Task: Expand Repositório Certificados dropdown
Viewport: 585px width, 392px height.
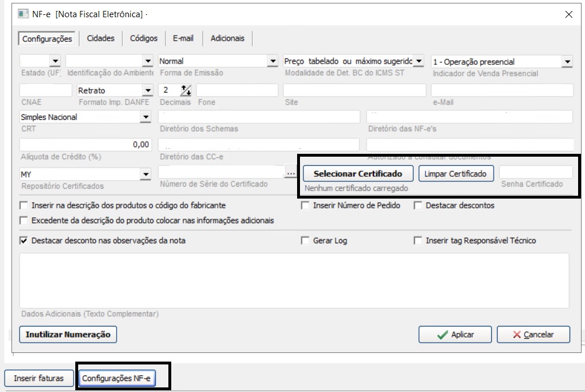Action: coord(145,174)
